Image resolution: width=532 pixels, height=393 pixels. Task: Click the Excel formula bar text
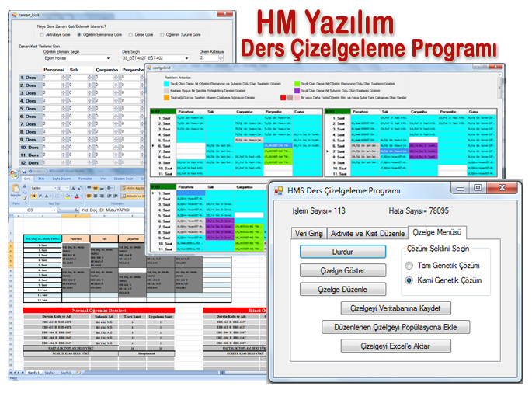105,210
